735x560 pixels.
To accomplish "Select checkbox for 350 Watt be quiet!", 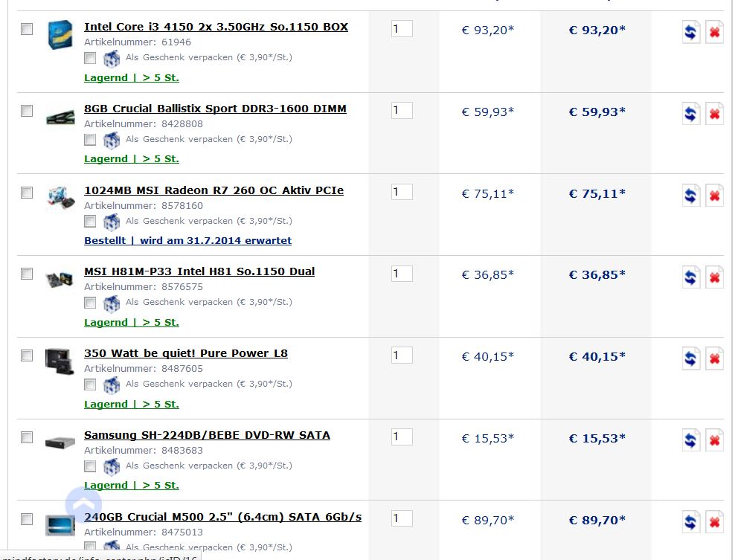I will point(27,355).
